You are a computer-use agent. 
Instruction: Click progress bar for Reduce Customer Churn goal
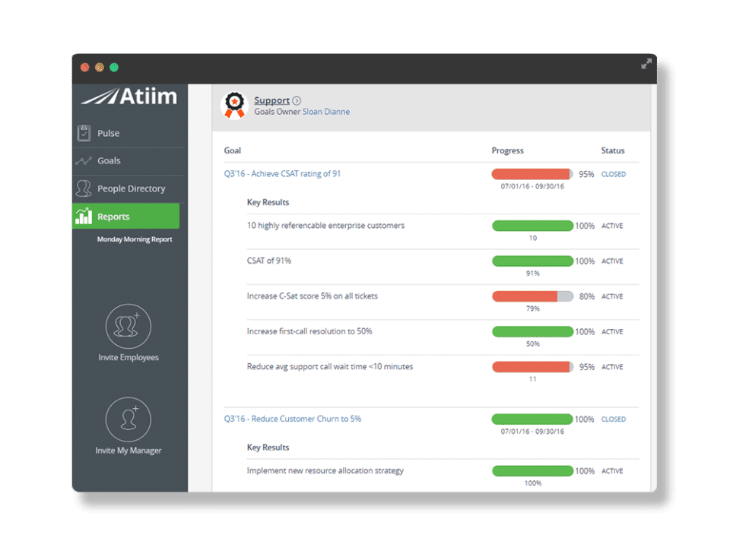tap(532, 419)
